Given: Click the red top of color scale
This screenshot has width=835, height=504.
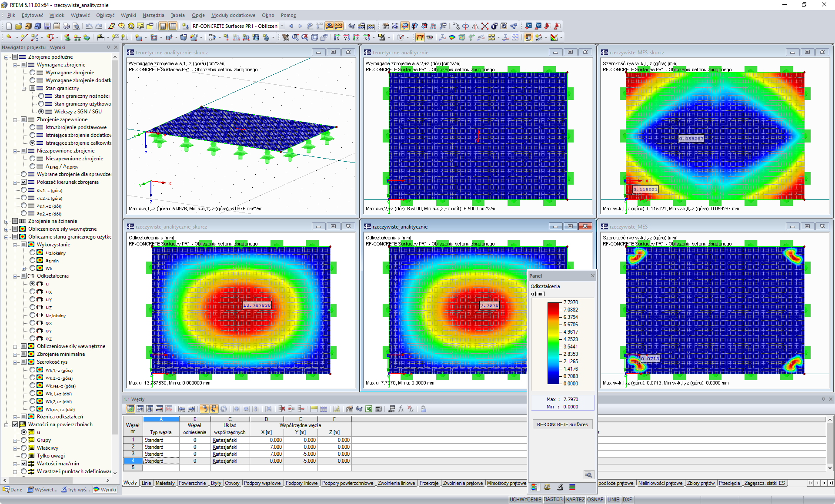Looking at the screenshot, I should 553,305.
